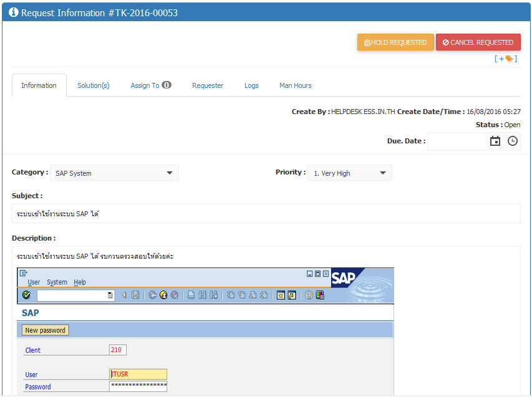Viewport: 532px width, 397px height.
Task: Open the Priority dropdown showing Very High
Action: 350,173
